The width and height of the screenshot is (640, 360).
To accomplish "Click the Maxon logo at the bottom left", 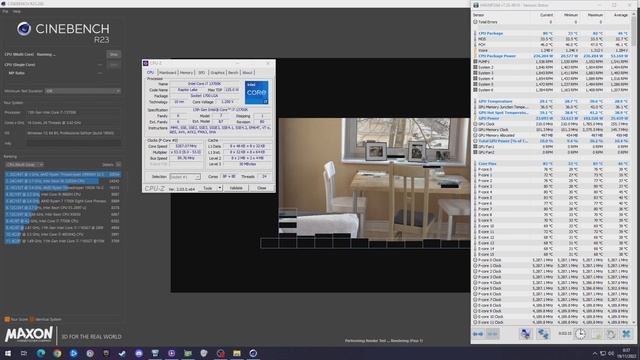I will click(x=29, y=335).
